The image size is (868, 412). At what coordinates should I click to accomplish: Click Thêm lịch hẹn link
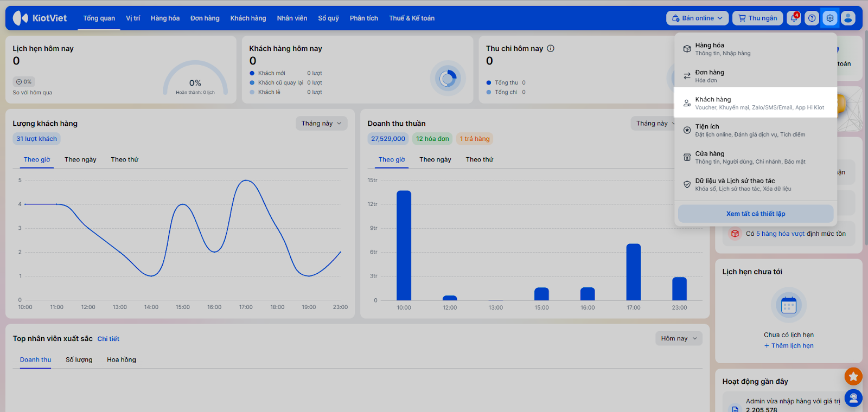[x=789, y=346]
